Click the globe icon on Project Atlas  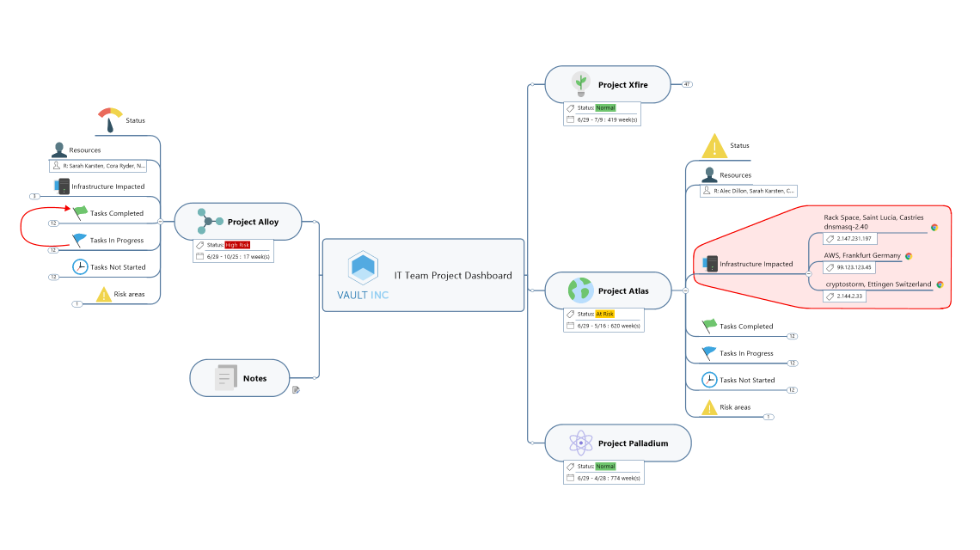pos(581,290)
